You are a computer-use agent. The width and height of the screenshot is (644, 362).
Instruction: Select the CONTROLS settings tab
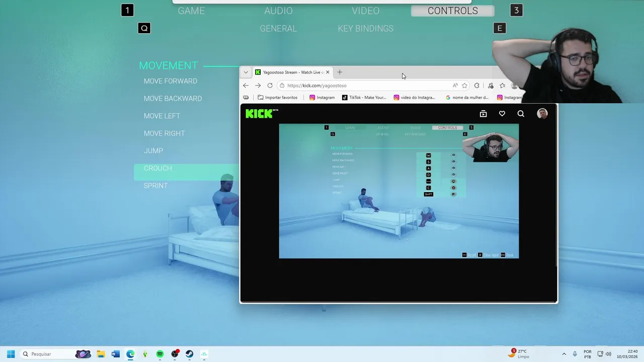453,11
